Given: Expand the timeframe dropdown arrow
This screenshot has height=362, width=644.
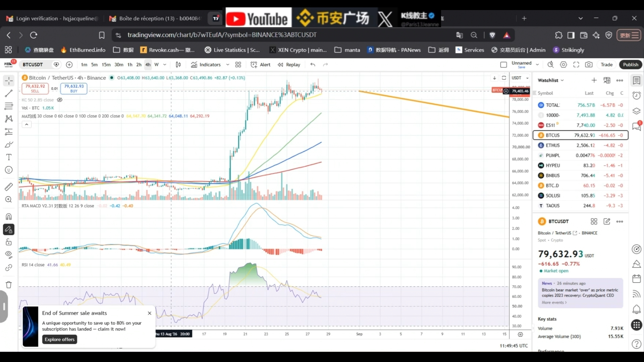Looking at the screenshot, I should pyautogui.click(x=165, y=65).
